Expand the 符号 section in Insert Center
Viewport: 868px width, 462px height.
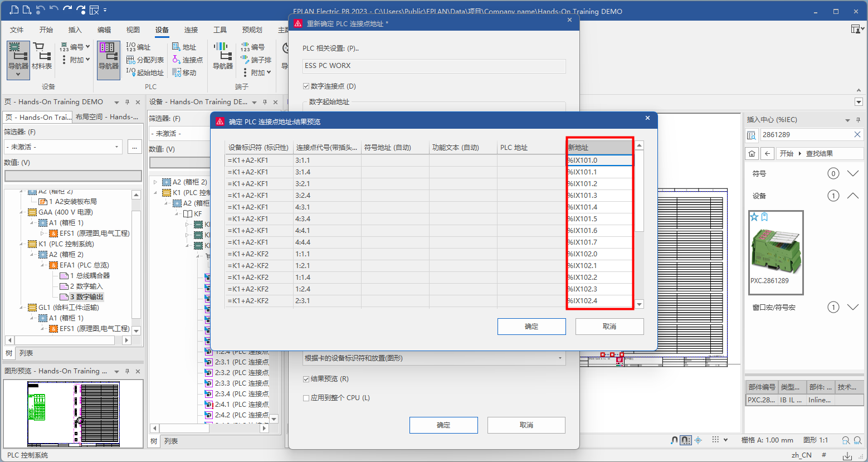852,173
